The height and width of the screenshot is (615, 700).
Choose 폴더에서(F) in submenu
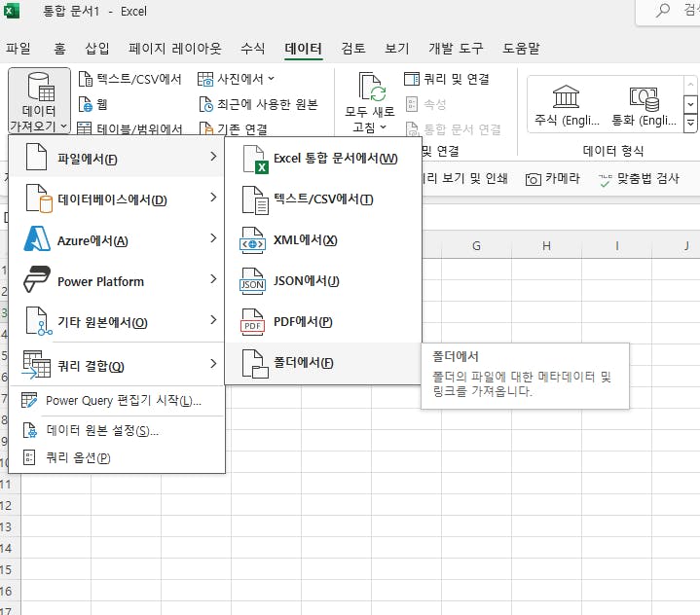tap(323, 363)
